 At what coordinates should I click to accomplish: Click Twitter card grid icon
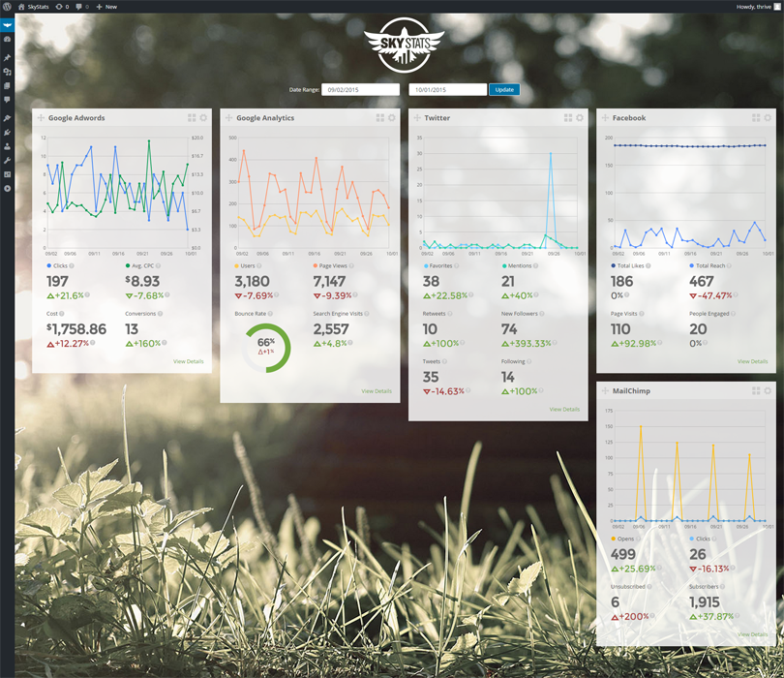pyautogui.click(x=568, y=117)
